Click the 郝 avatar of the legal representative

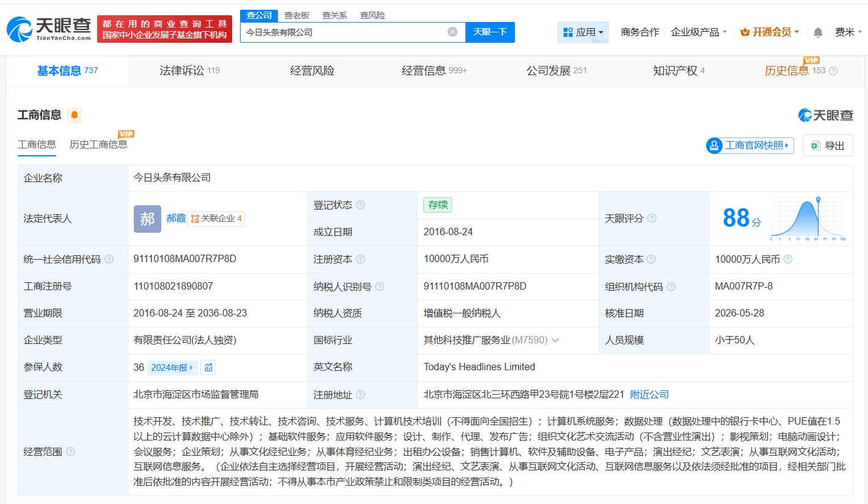tap(147, 219)
